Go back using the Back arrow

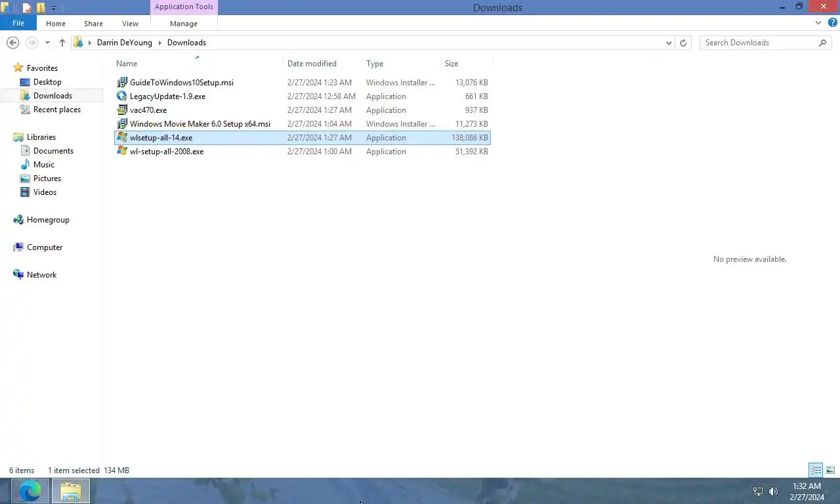tap(12, 43)
